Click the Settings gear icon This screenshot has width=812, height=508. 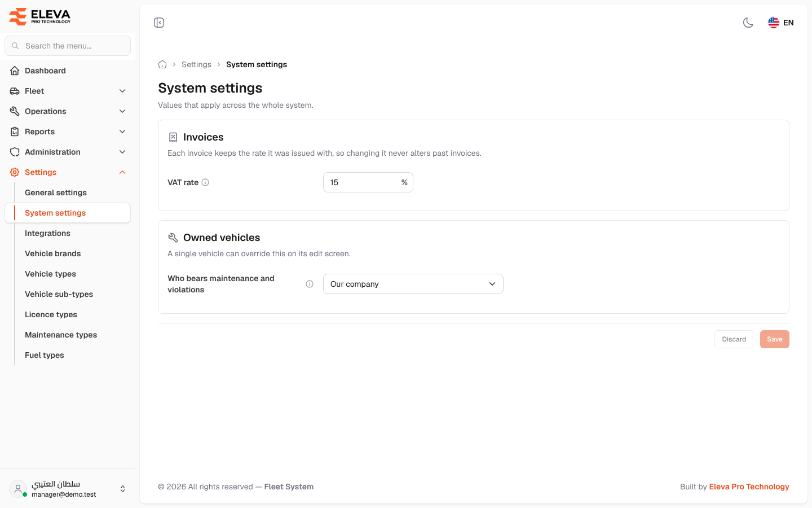pos(15,172)
